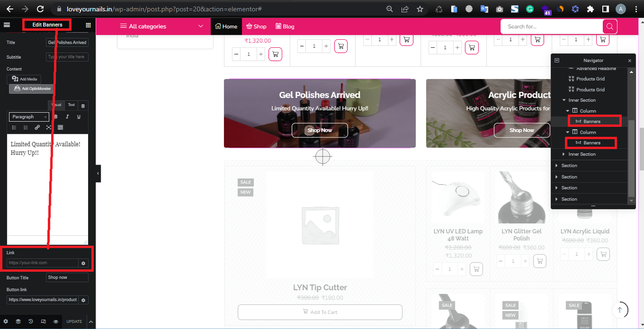Collapse first Column in Navigator
Screen dimensions: 644x329
(x=568, y=111)
